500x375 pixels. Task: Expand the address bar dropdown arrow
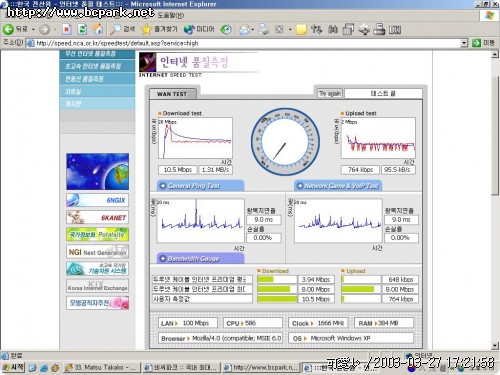pyautogui.click(x=464, y=43)
